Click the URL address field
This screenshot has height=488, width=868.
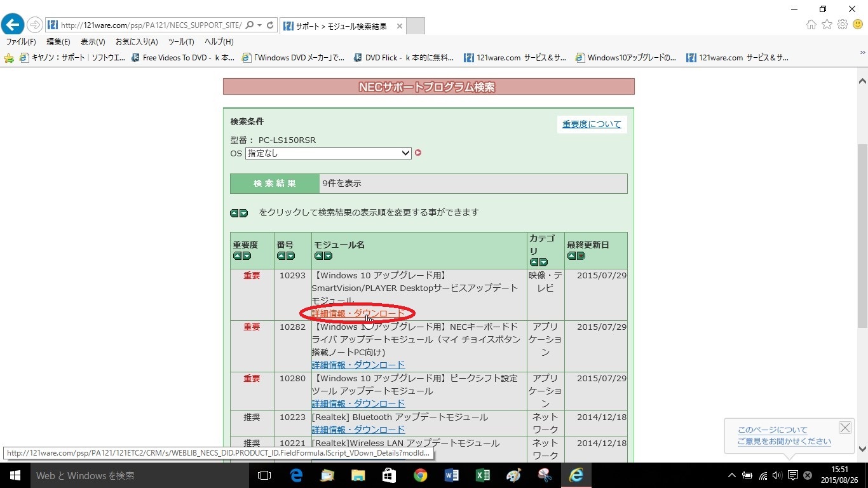pyautogui.click(x=151, y=25)
